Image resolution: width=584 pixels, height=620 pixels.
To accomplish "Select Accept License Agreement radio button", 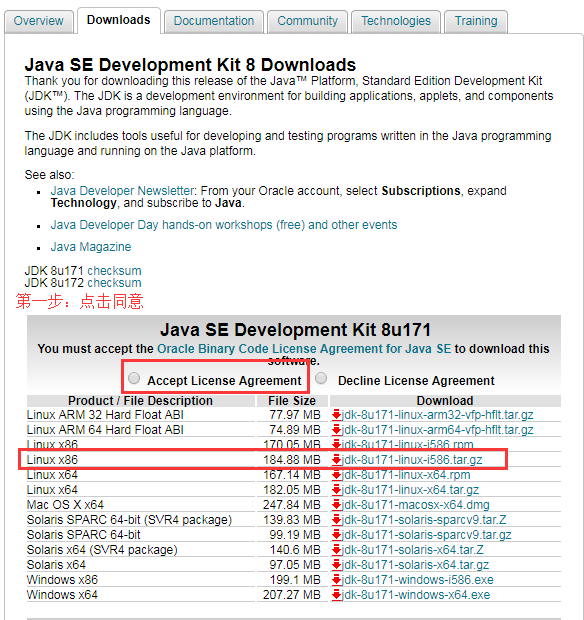I will tap(134, 378).
